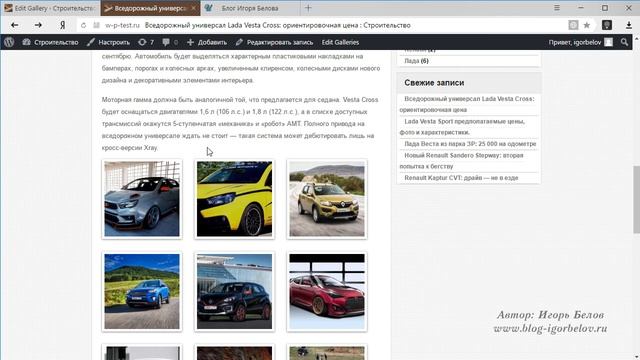Viewport: 640px width, 360px height.
Task: Open recent post Lada Vesta Sport
Action: point(462,127)
